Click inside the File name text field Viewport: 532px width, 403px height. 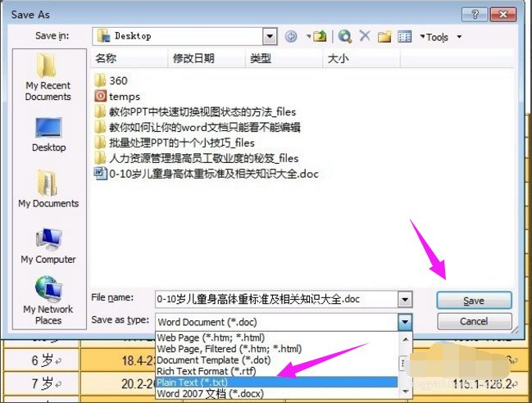click(x=271, y=300)
